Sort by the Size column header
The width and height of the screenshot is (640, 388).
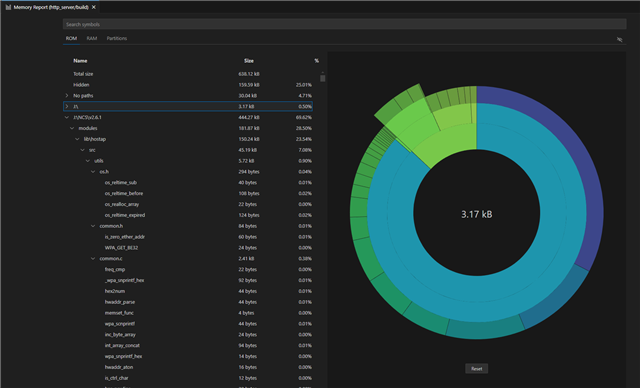click(249, 61)
